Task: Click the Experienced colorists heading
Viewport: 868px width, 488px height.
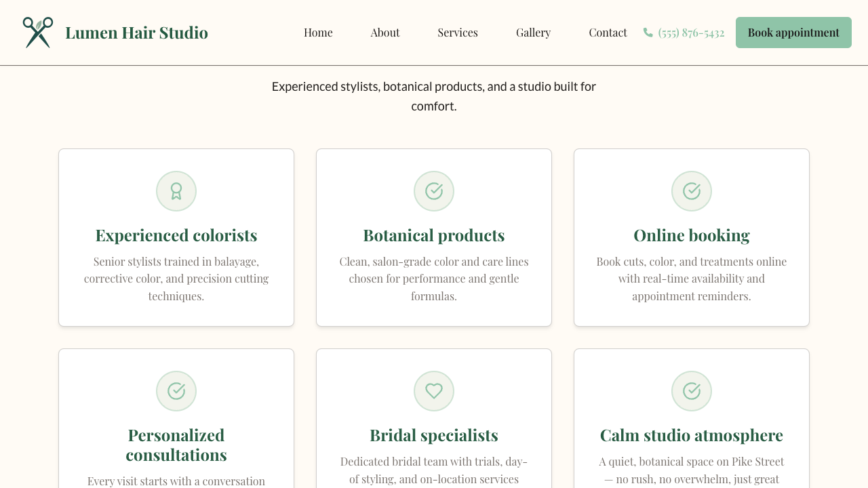Action: click(176, 235)
